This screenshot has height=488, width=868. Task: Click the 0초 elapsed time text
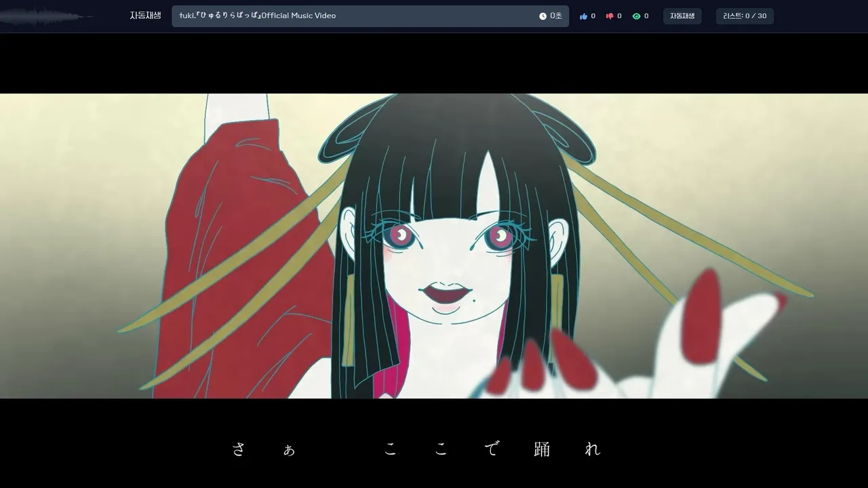556,16
